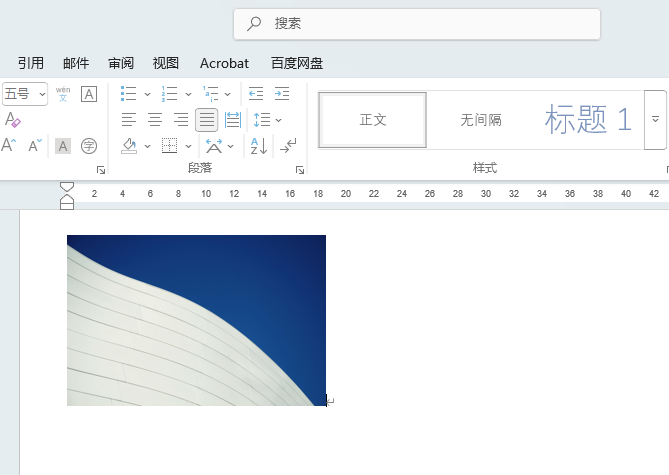The width and height of the screenshot is (669, 475).
Task: Toggle justify alignment
Action: click(x=207, y=120)
